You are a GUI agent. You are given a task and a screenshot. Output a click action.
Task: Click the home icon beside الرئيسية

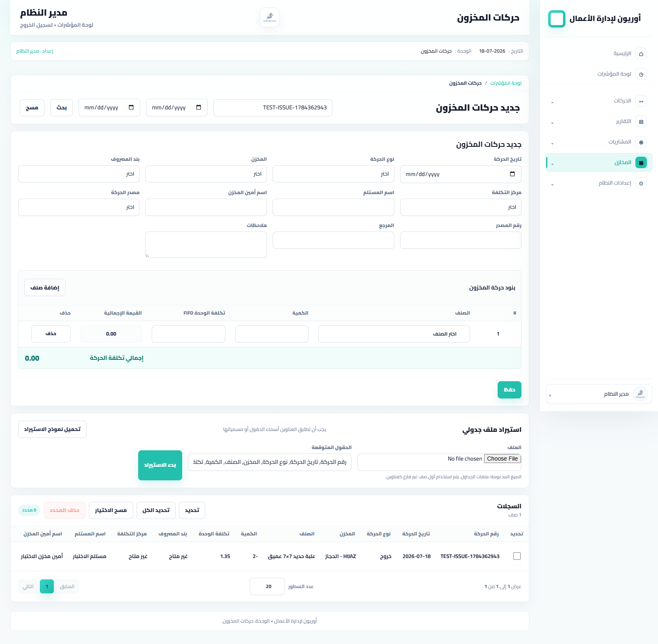pos(641,53)
